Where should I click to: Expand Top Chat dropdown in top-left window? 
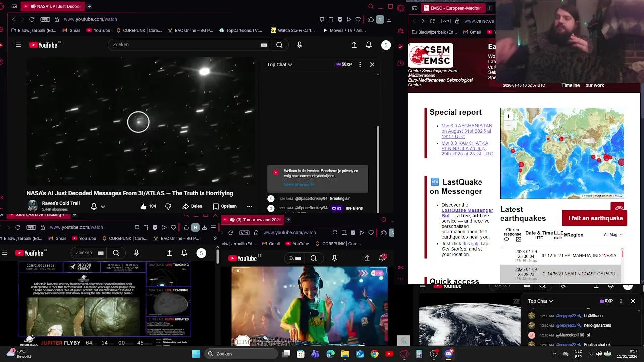click(280, 64)
